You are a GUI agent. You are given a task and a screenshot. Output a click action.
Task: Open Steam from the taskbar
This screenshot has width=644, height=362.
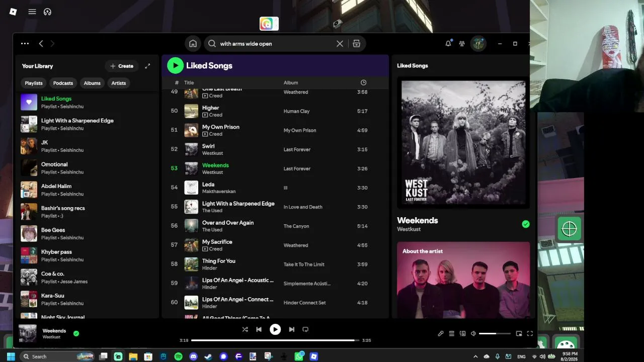[208, 356]
